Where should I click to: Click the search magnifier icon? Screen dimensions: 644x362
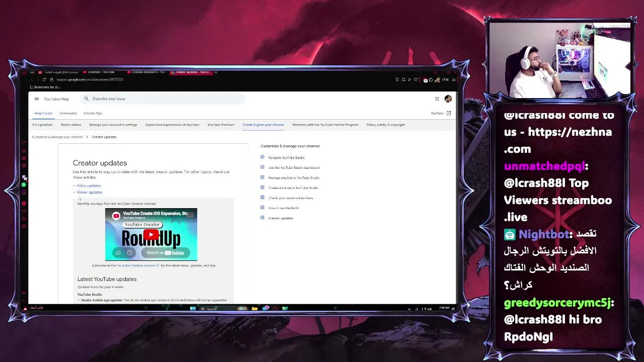(87, 99)
